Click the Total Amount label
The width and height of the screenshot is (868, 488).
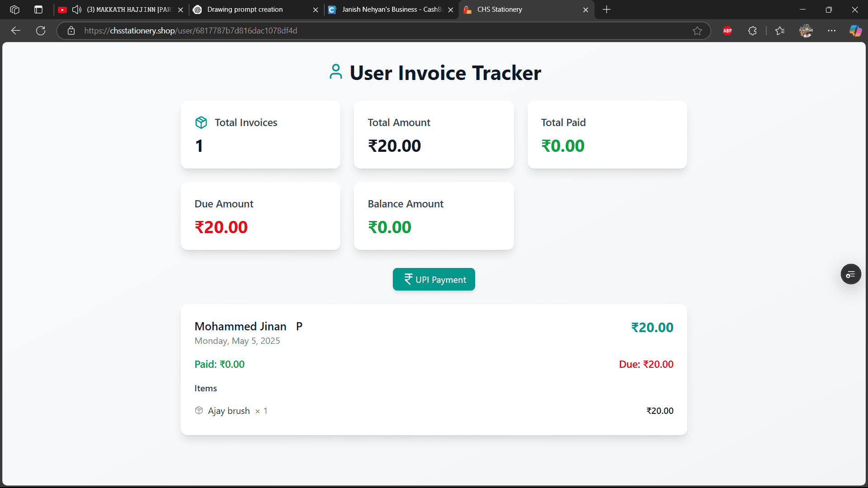pos(399,122)
